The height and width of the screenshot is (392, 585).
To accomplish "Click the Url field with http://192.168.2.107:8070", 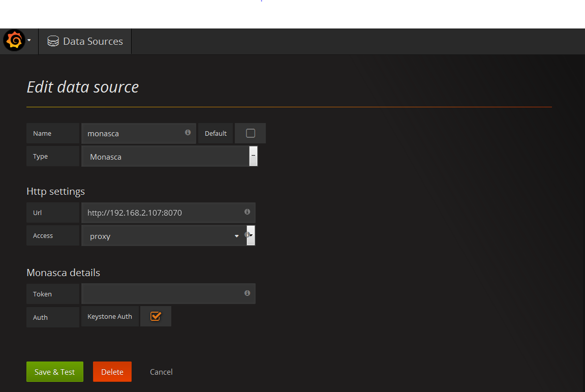I will (x=168, y=213).
